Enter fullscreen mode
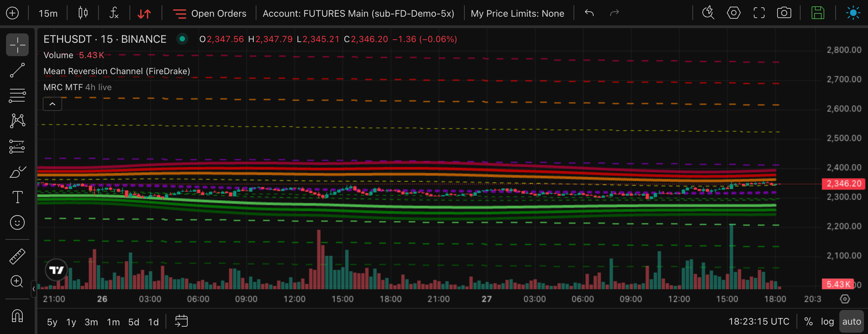The image size is (868, 334). click(x=759, y=13)
